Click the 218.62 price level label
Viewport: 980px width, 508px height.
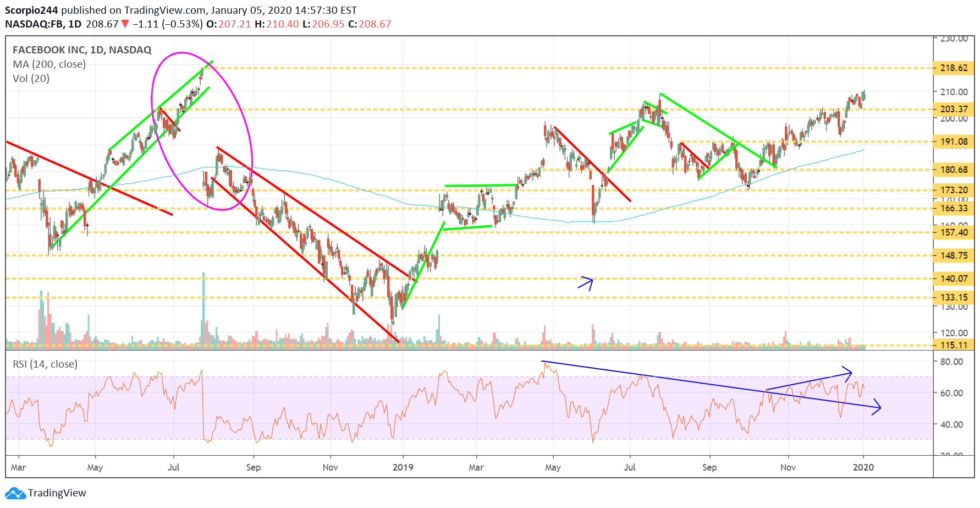(x=954, y=68)
